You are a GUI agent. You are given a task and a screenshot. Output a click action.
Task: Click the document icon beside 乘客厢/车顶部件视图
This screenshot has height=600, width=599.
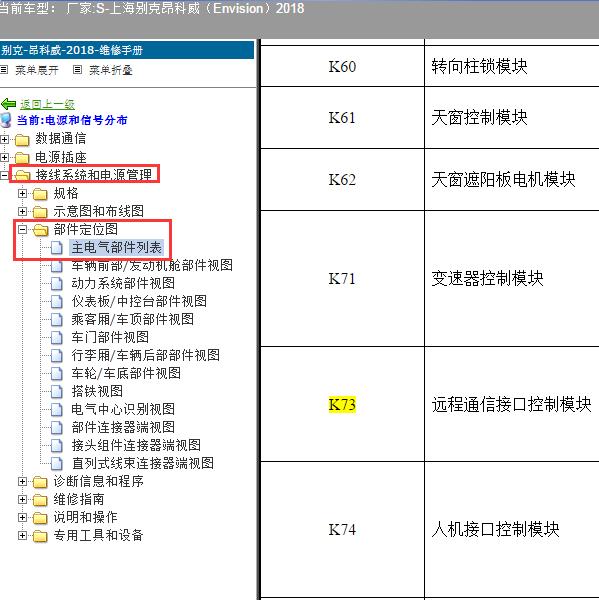(x=57, y=320)
